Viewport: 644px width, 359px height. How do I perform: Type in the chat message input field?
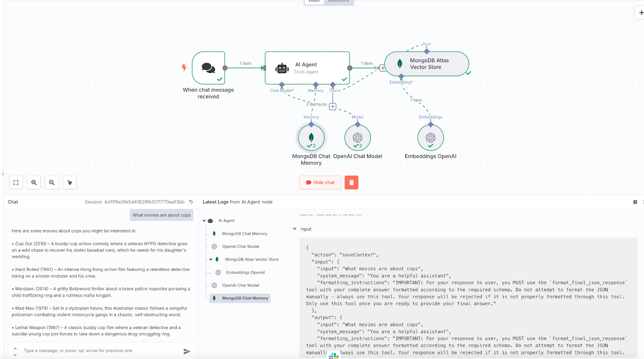pyautogui.click(x=101, y=351)
